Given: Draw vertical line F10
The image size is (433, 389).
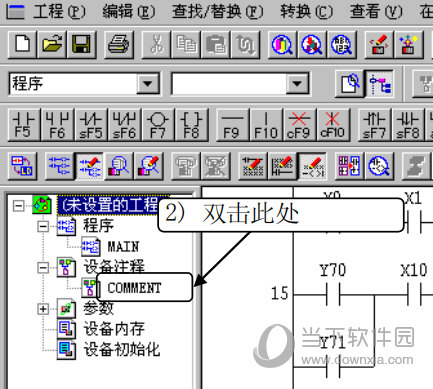Looking at the screenshot, I should tap(266, 125).
